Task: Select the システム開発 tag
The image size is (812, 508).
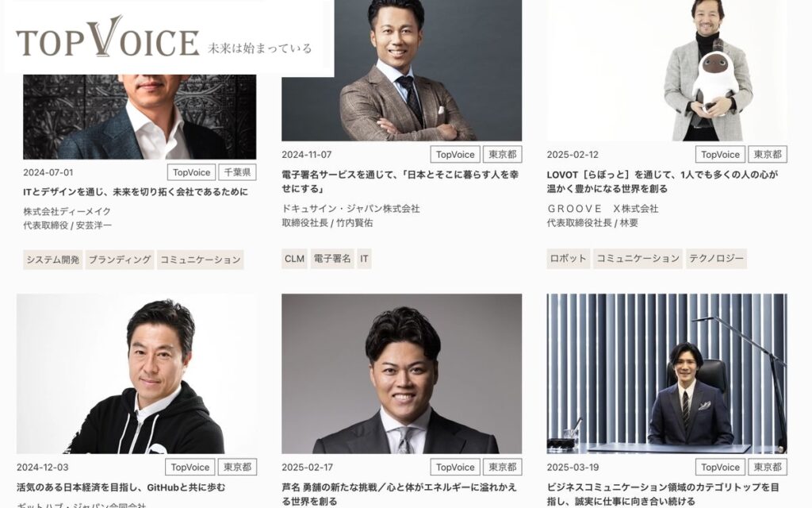Action: pos(53,260)
